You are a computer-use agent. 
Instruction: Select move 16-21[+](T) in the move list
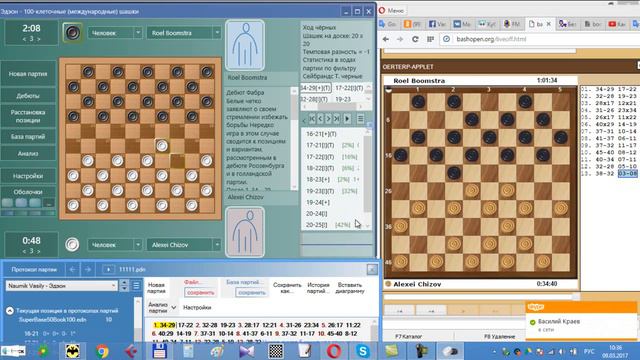coord(321,134)
